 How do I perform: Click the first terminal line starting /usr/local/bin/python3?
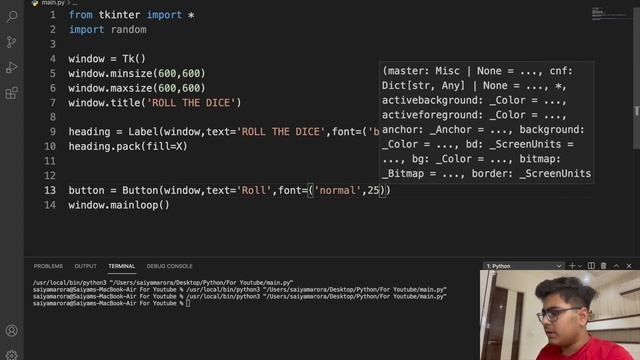[163, 282]
